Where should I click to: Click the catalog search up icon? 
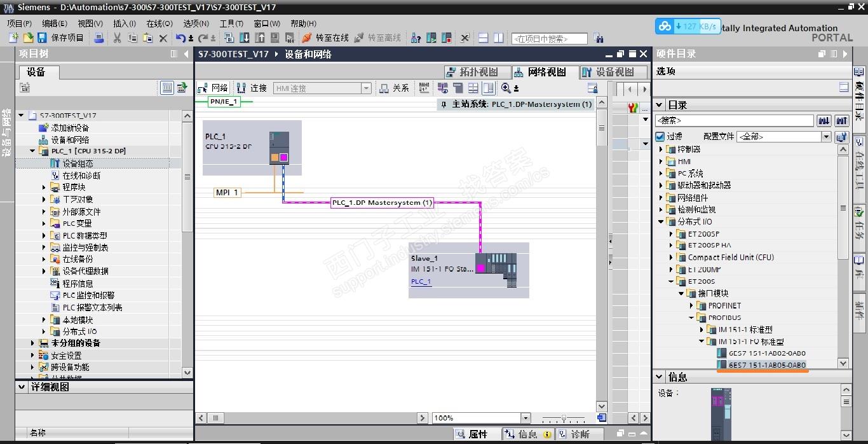(x=842, y=120)
